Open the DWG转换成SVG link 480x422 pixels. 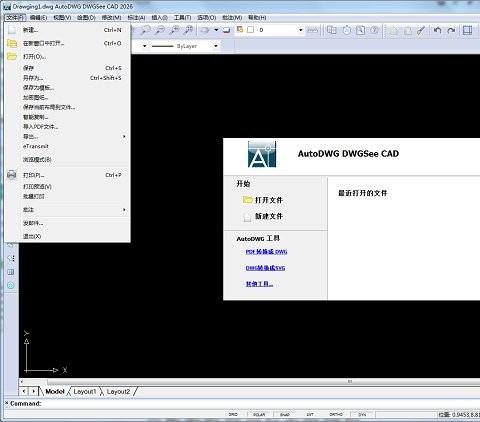pos(265,268)
